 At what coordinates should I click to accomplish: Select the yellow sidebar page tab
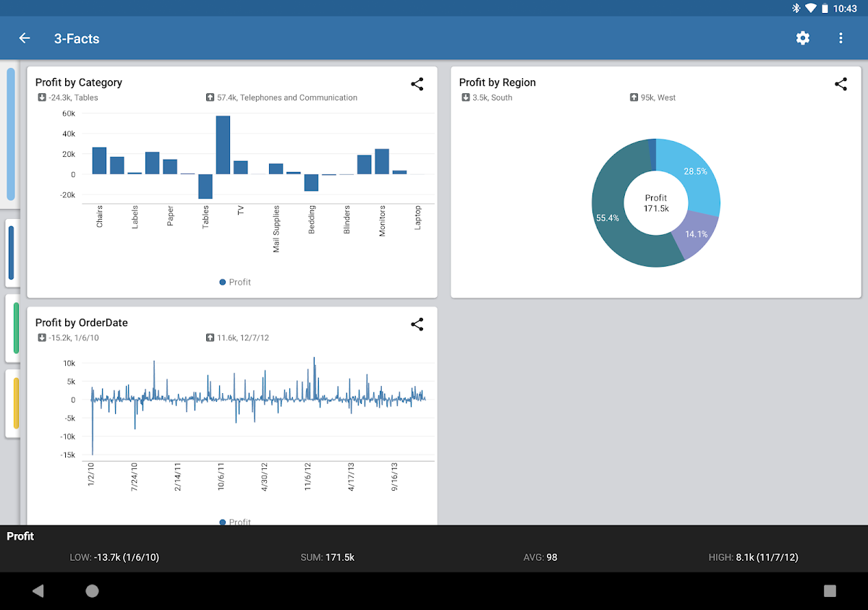tap(15, 403)
